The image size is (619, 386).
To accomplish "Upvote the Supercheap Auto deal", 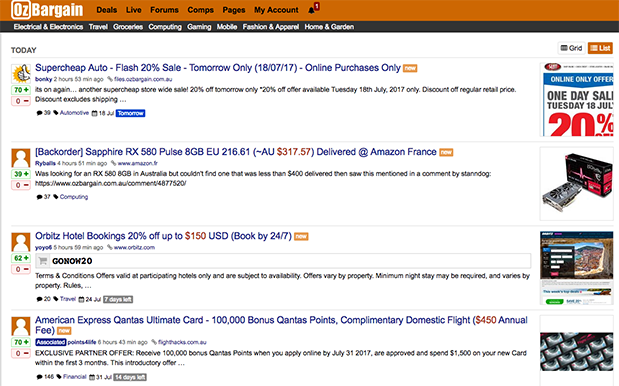I will (x=21, y=90).
